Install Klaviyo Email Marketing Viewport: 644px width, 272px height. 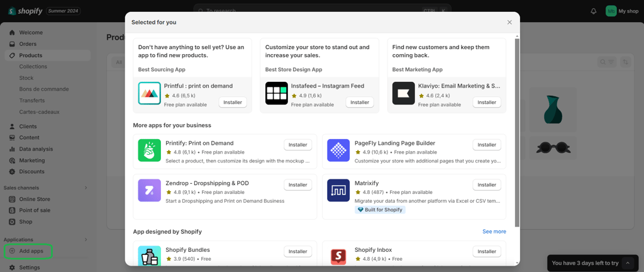point(487,102)
